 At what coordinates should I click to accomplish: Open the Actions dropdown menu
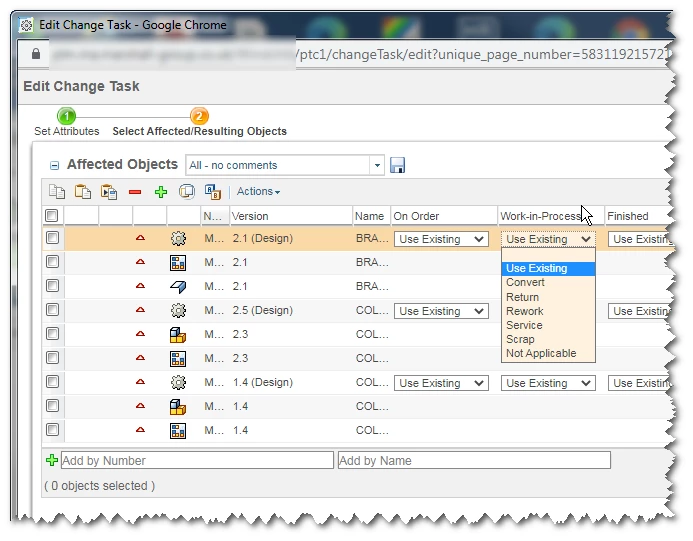coord(258,191)
